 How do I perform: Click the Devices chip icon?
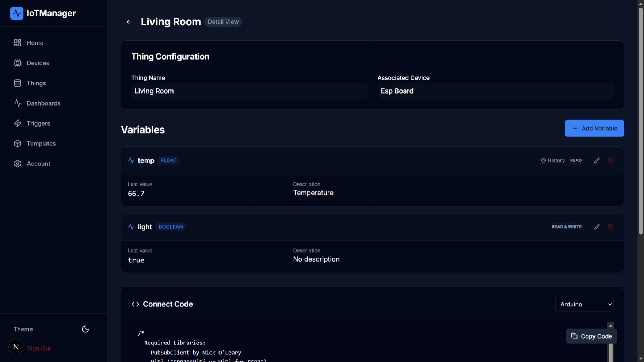[x=18, y=63]
